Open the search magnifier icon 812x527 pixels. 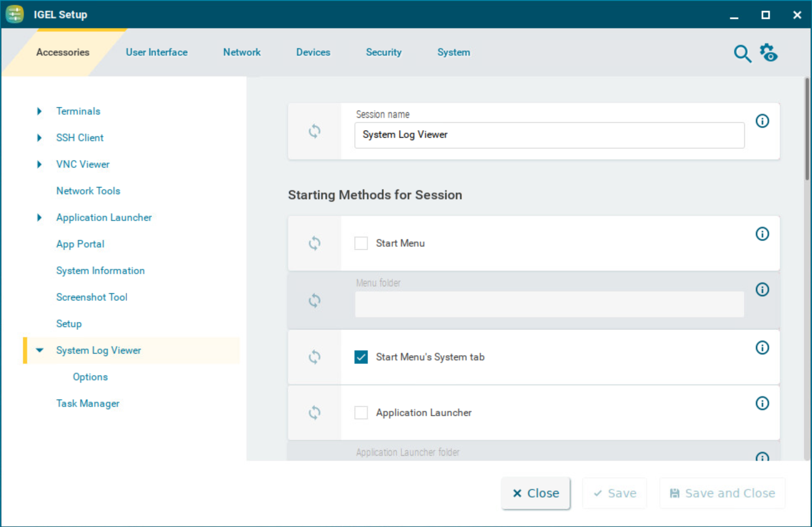click(x=742, y=54)
